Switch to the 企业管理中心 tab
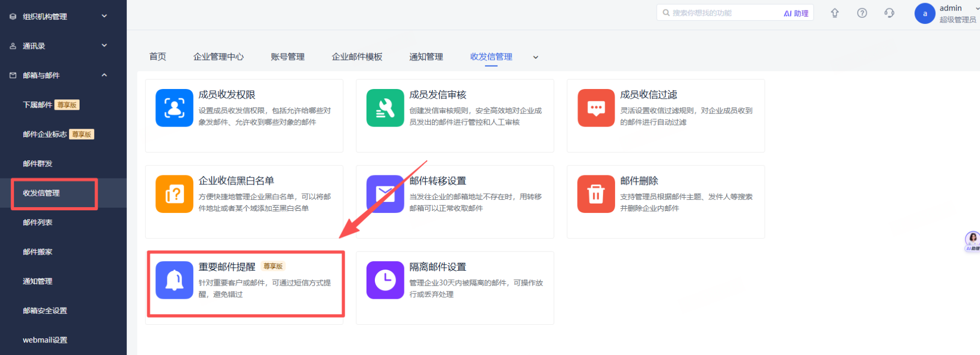This screenshot has height=355, width=980. (218, 57)
